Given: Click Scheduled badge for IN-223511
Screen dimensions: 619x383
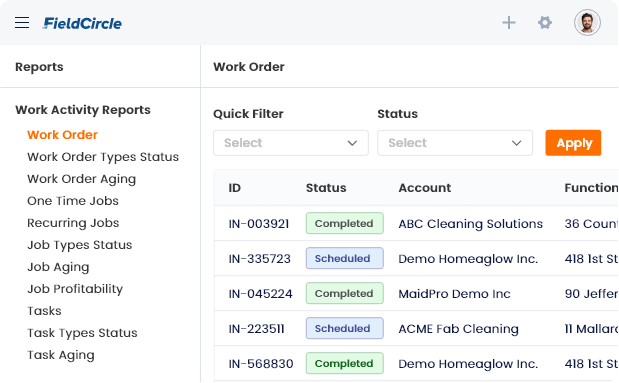Looking at the screenshot, I should [x=345, y=329].
